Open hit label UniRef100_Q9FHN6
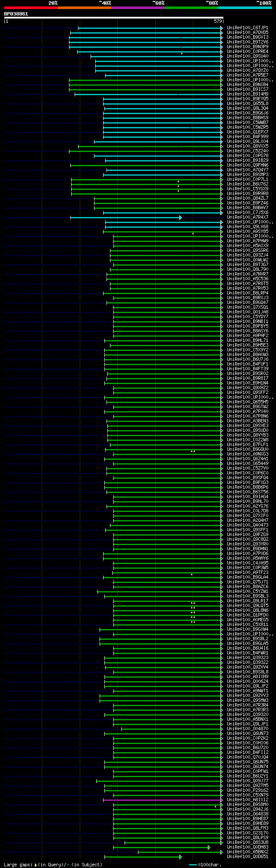 pos(248,165)
